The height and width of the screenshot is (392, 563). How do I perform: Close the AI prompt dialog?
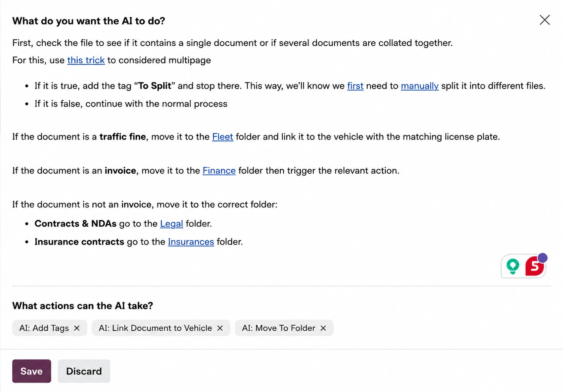click(545, 20)
